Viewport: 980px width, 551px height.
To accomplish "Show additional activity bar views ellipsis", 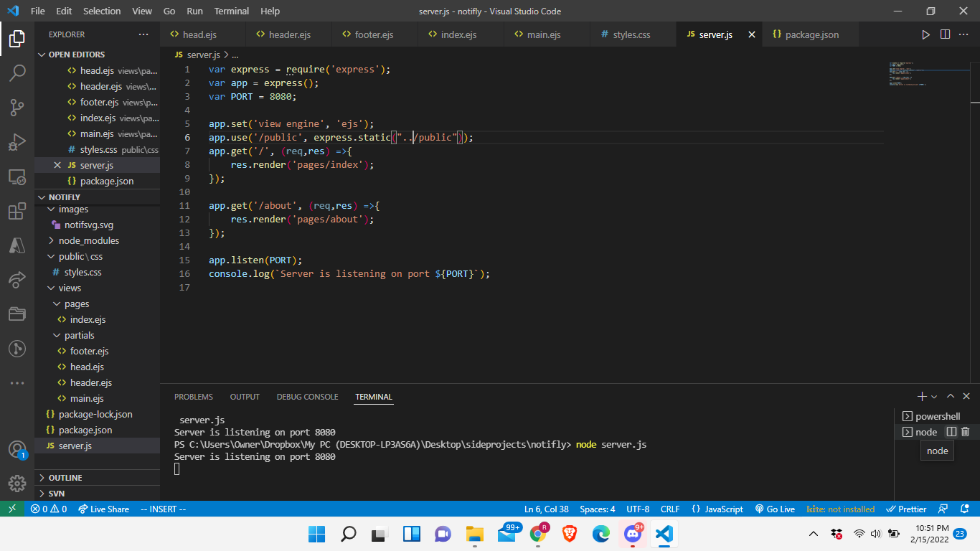I will pos(17,383).
